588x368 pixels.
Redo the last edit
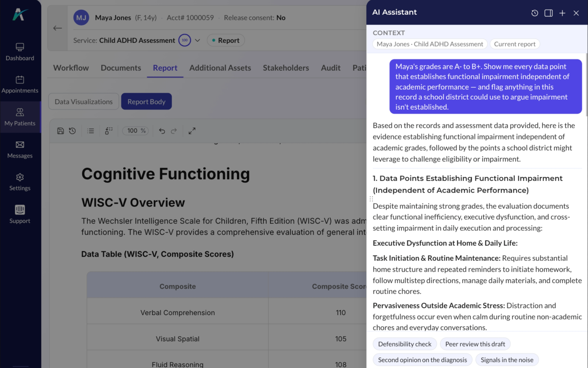(174, 131)
